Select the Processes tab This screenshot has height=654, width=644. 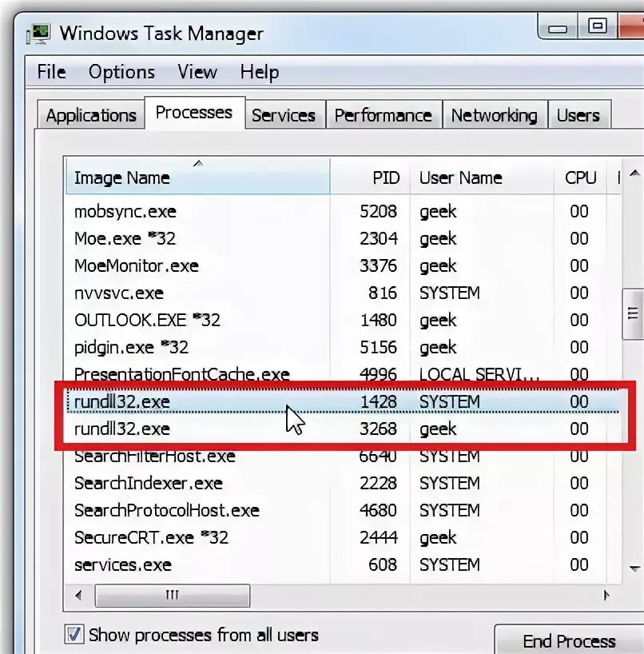tap(194, 113)
